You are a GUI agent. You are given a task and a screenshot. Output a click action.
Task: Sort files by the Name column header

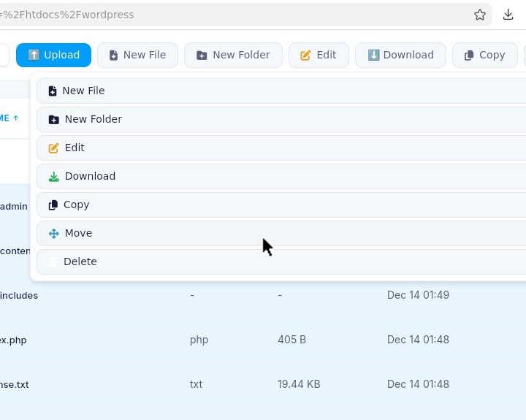[9, 118]
